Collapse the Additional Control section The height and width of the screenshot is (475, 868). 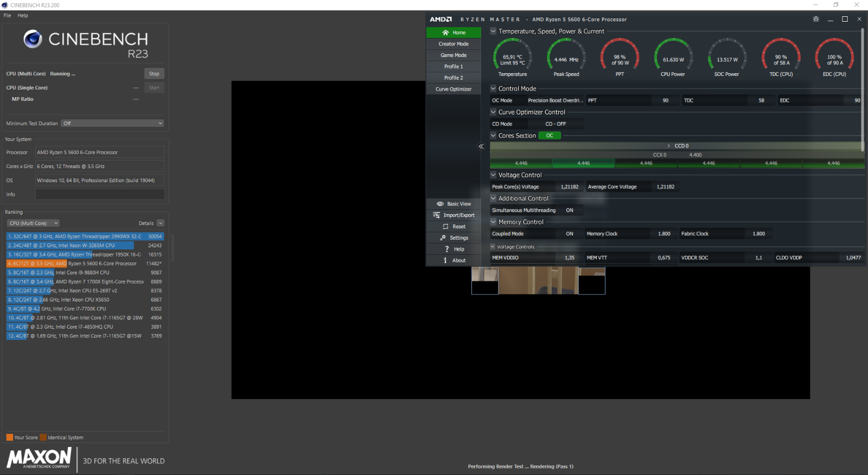point(493,198)
